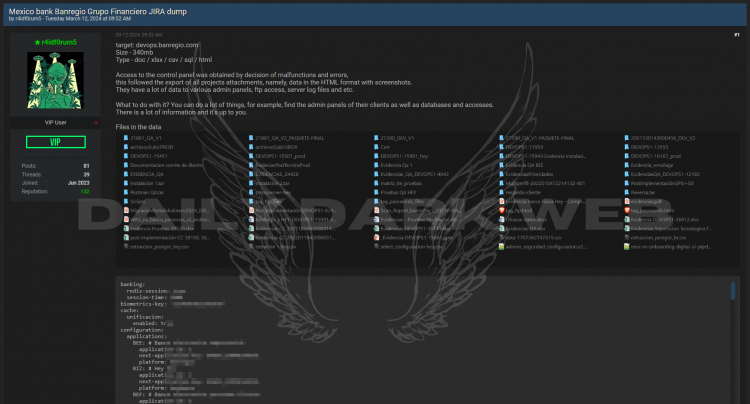Click the green VIP badge
The height and width of the screenshot is (404, 750).
point(55,142)
